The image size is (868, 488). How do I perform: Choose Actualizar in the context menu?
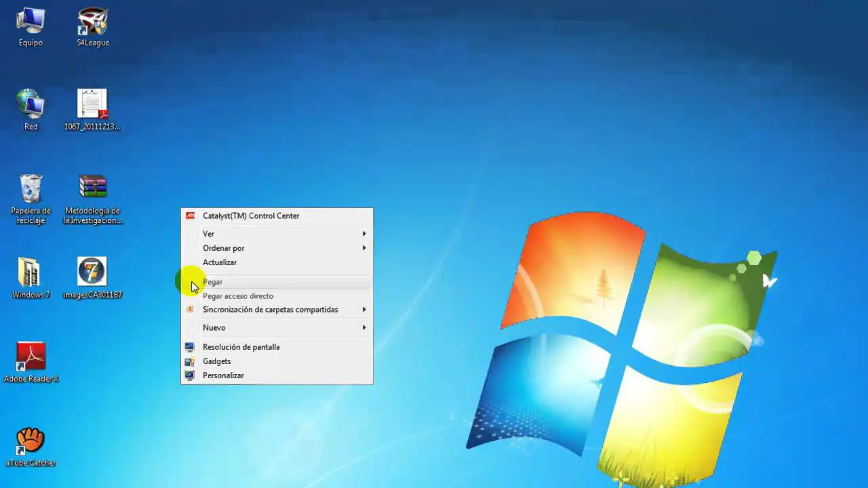click(277, 262)
